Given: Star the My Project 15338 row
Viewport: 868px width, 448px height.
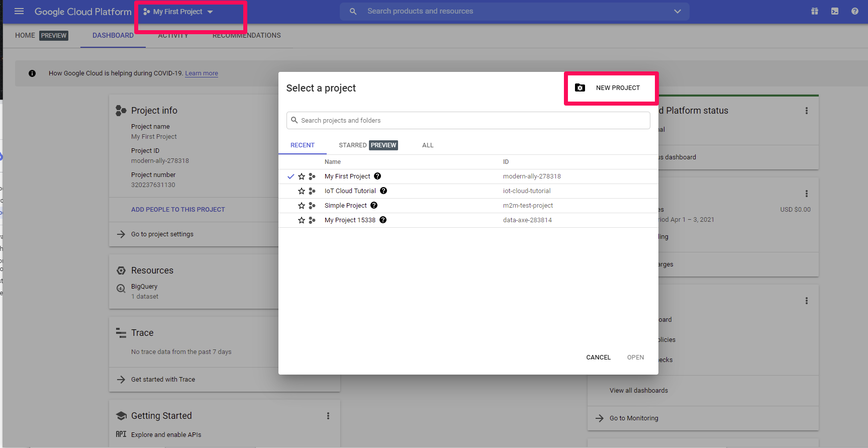Looking at the screenshot, I should click(302, 220).
